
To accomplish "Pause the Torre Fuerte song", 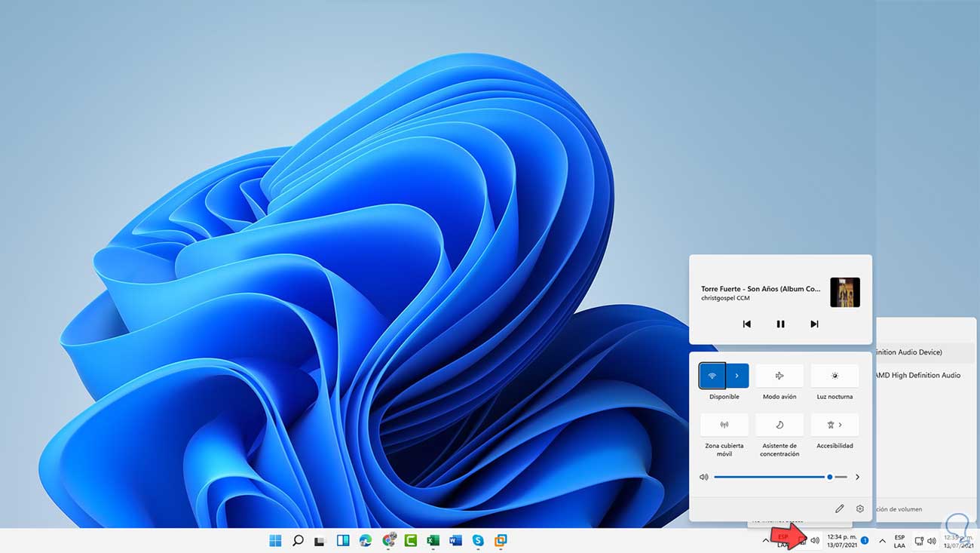I will (780, 324).
